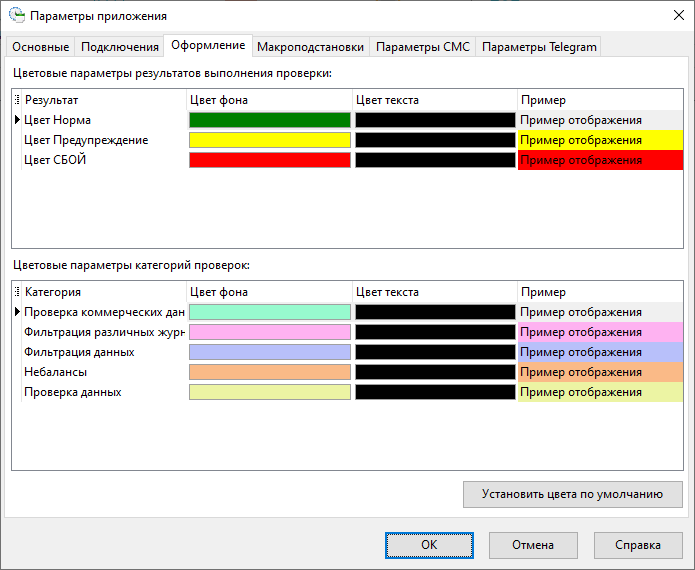This screenshot has width=695, height=570.
Task: Click the OK button
Action: (429, 545)
